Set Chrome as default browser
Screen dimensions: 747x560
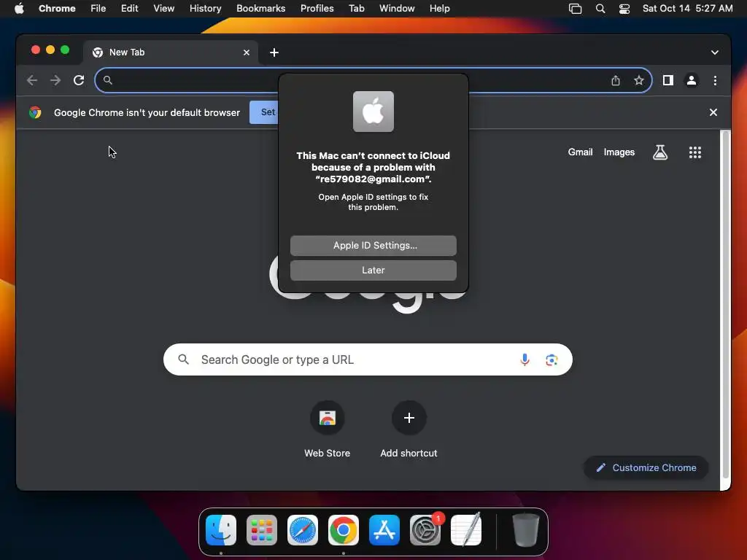[x=264, y=112]
